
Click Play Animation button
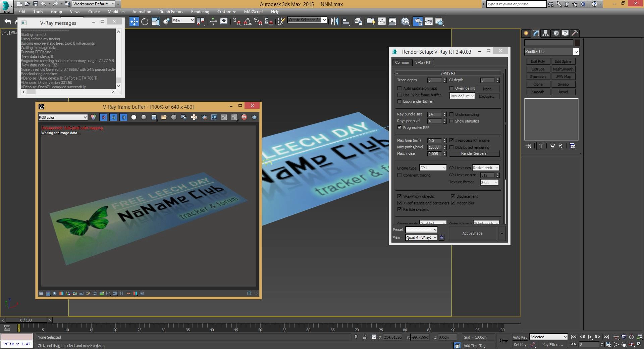coord(590,337)
